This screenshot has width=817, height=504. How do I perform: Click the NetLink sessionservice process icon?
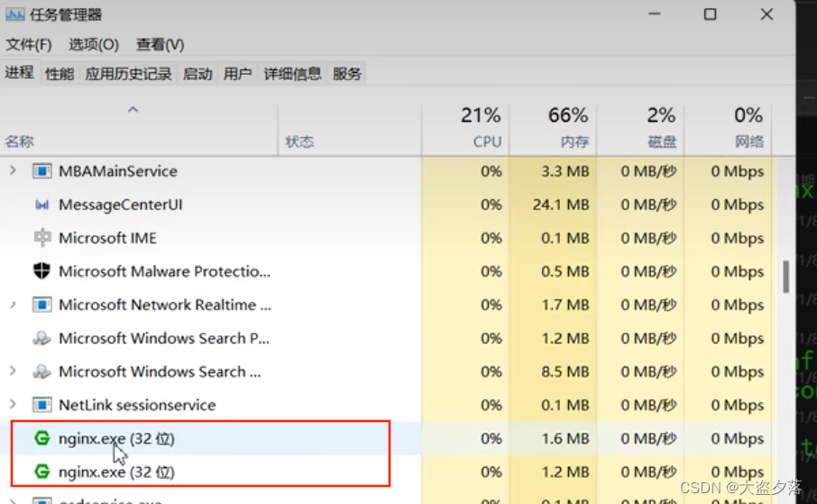[x=42, y=405]
